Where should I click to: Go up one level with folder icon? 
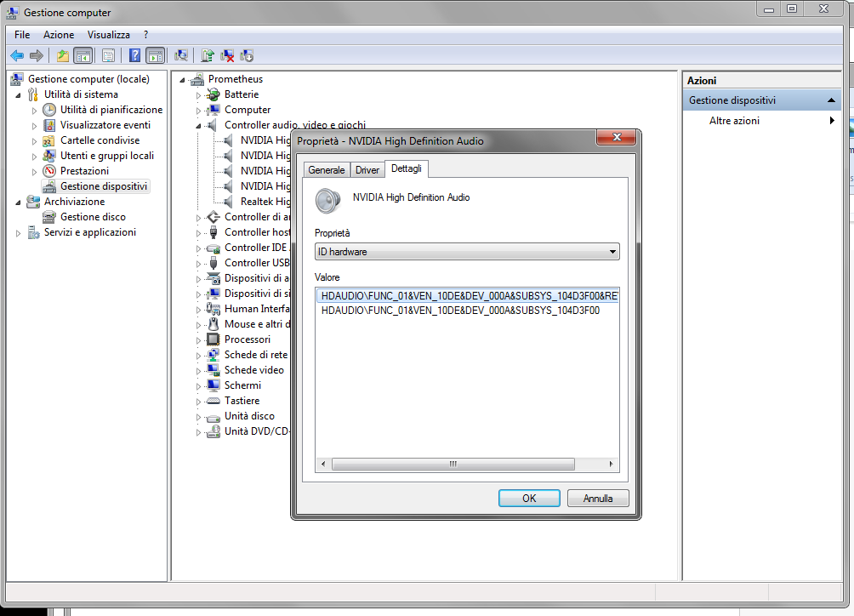coord(63,55)
